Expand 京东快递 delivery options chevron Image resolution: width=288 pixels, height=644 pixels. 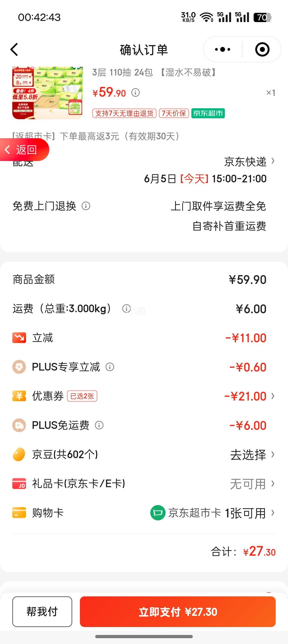(273, 161)
